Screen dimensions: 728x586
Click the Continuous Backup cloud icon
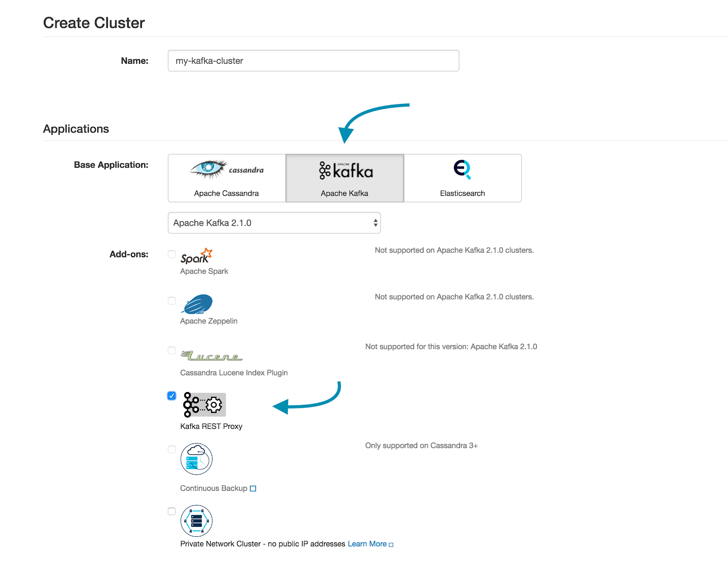coord(197,459)
